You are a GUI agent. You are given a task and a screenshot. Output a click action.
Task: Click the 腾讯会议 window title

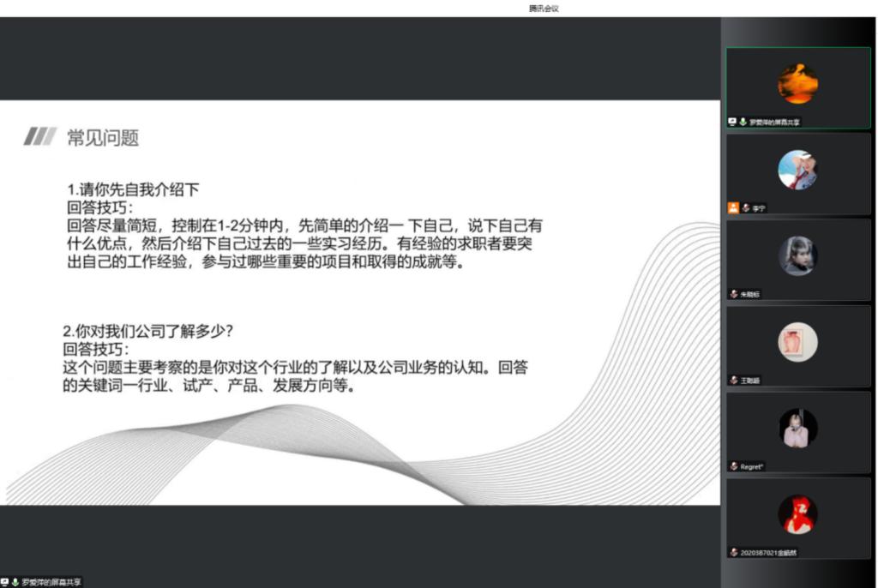pos(544,9)
